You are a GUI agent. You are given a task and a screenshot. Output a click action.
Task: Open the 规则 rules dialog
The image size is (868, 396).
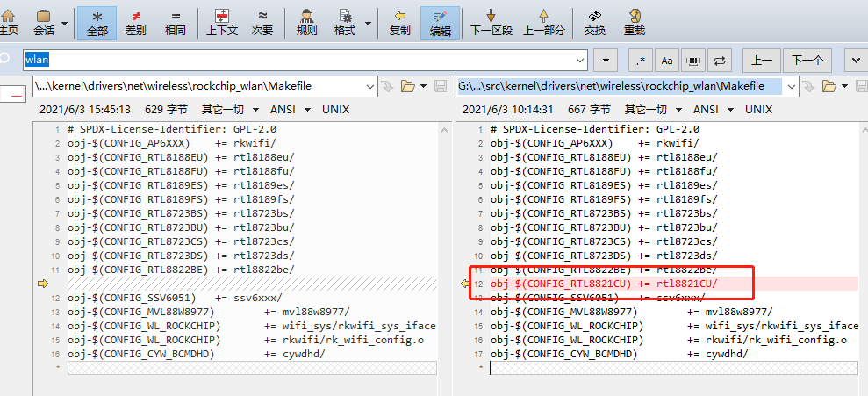point(306,23)
